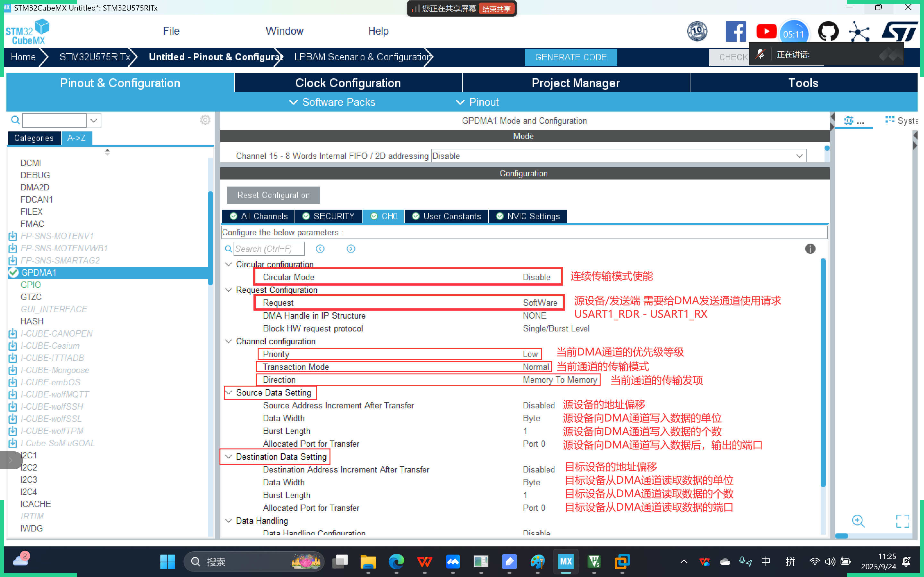The image size is (924, 577).
Task: Go to previous search result arrow
Action: point(320,249)
